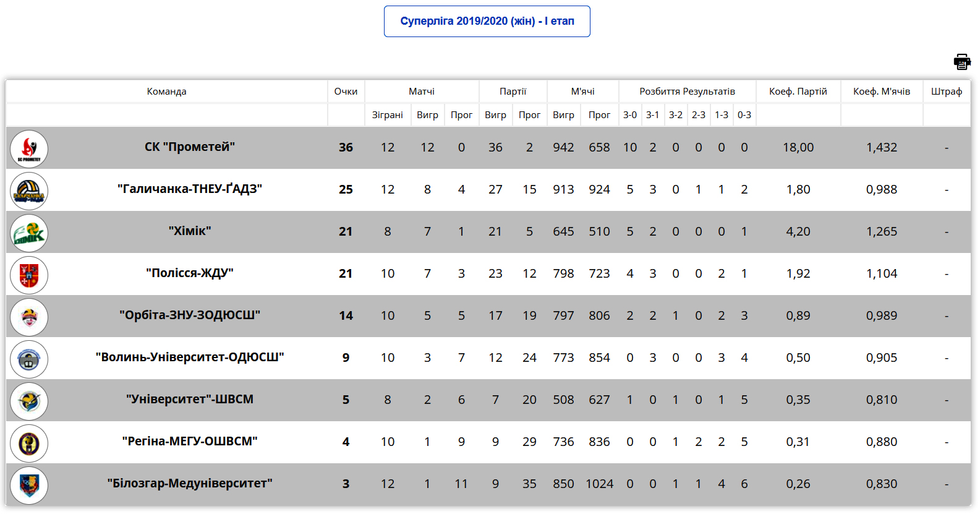
Task: Click Білозгар's balls lost value 1024
Action: click(x=600, y=484)
